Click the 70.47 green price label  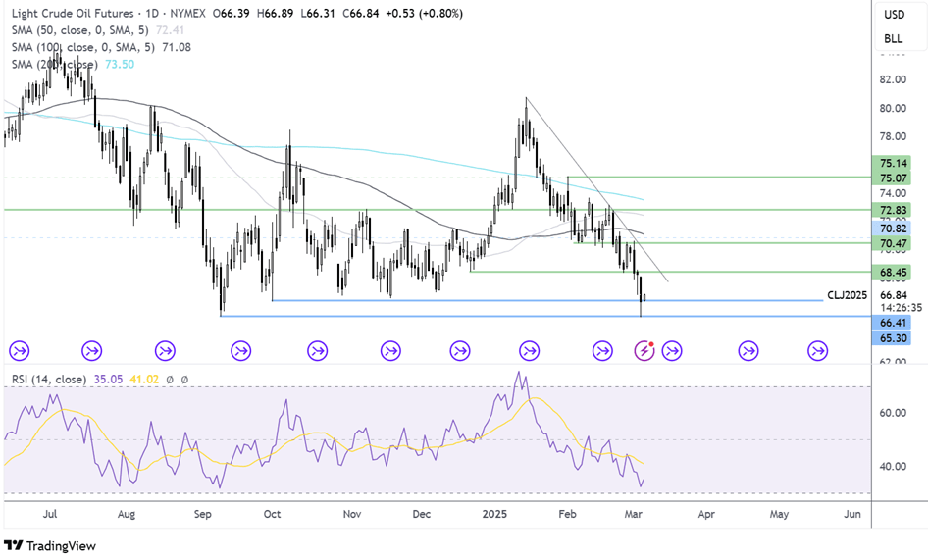point(893,243)
